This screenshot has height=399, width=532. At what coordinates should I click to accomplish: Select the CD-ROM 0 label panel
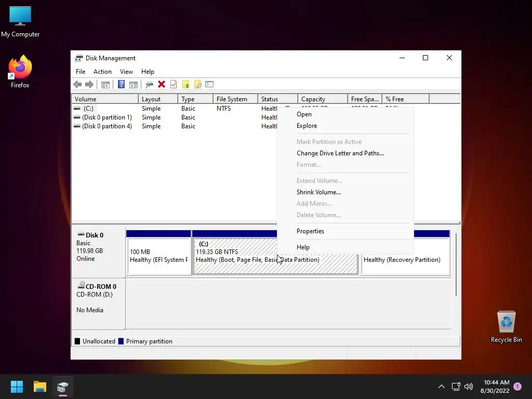pos(98,303)
